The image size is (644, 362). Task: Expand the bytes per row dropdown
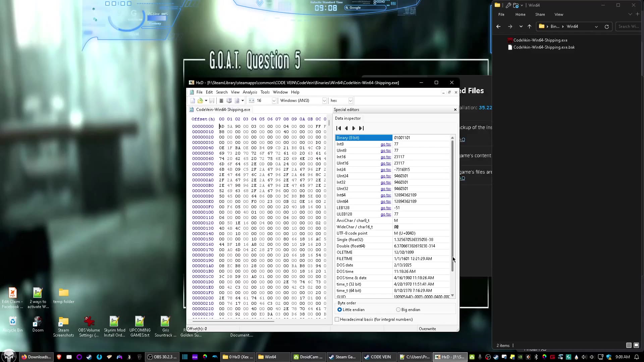[274, 101]
